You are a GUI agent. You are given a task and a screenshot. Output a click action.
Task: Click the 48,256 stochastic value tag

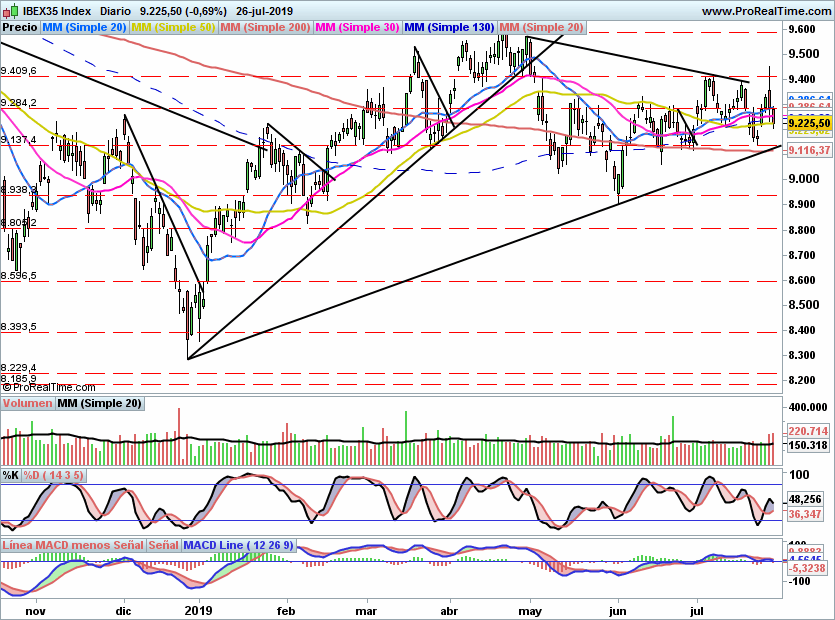click(x=805, y=500)
